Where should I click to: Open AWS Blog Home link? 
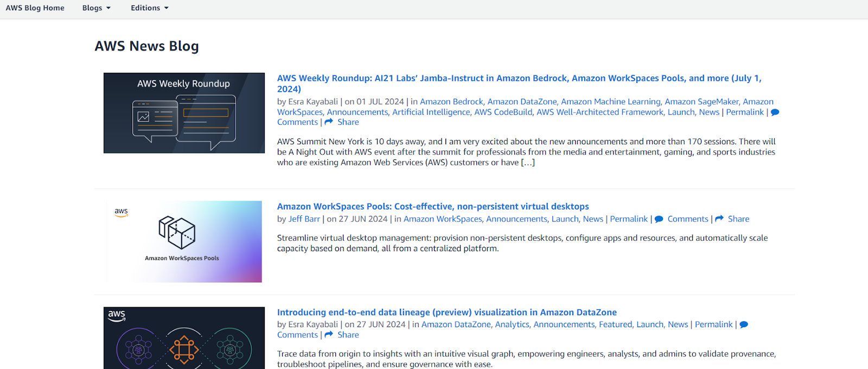pyautogui.click(x=35, y=8)
